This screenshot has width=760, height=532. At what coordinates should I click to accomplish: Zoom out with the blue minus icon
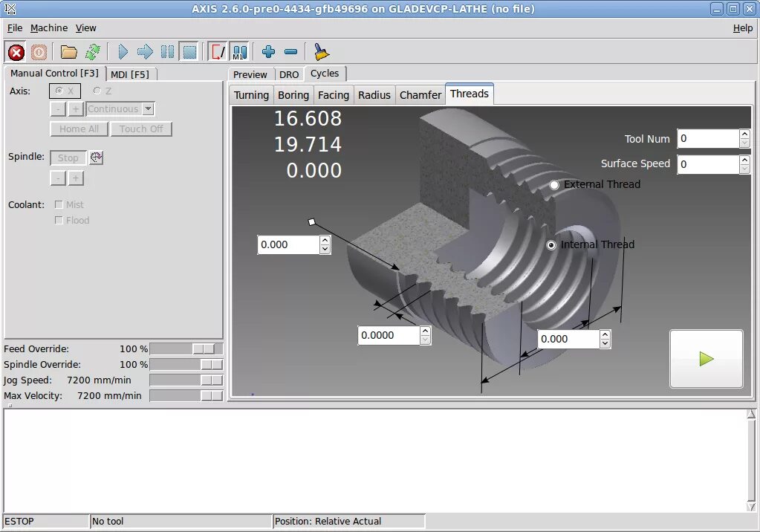290,52
